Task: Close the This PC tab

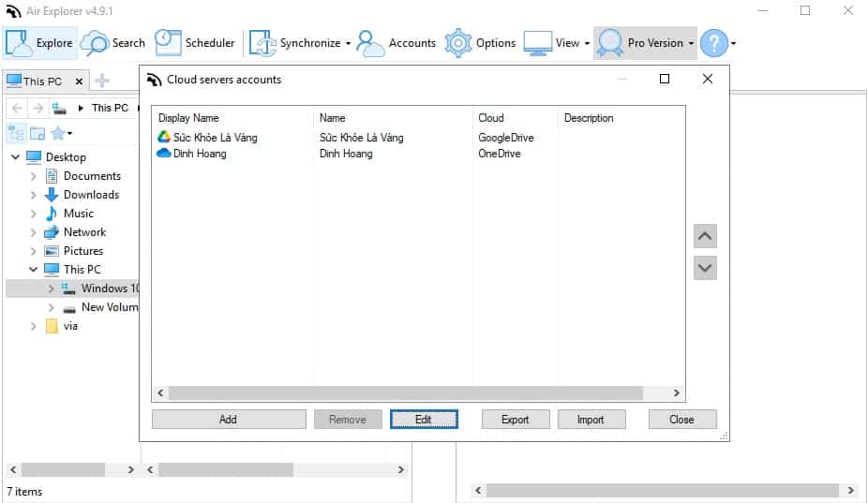Action: 79,81
